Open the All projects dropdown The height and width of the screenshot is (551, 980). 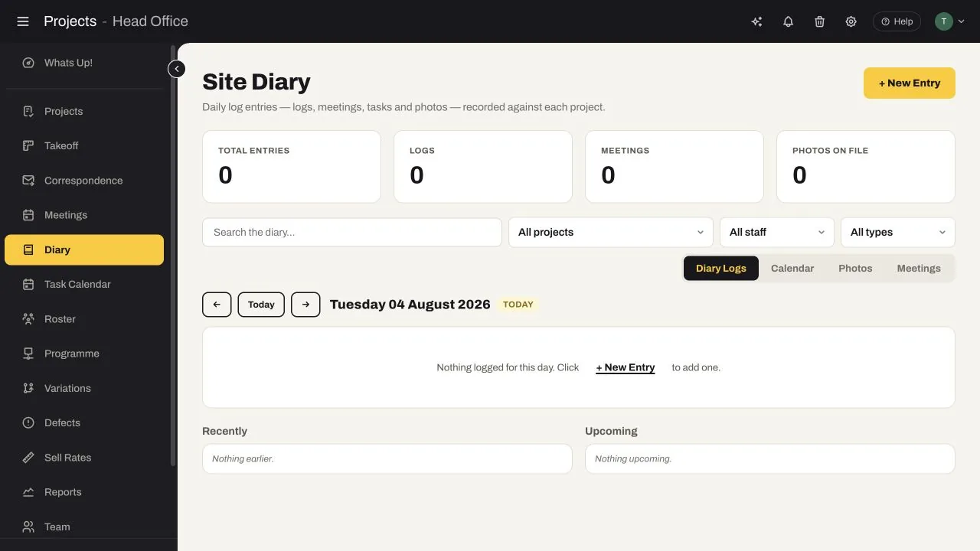point(611,232)
